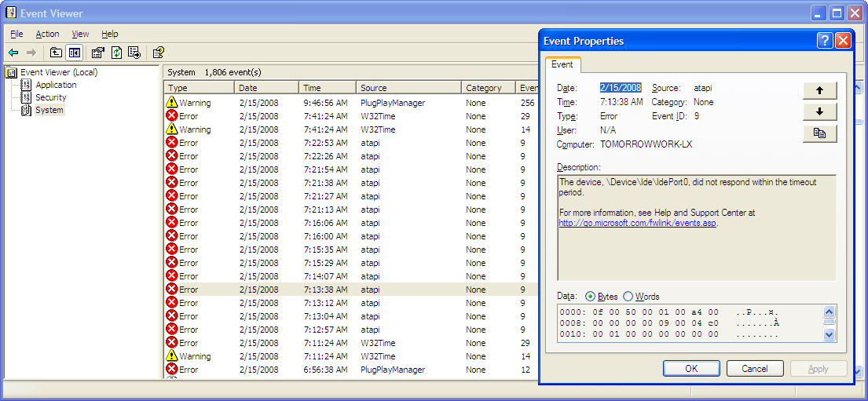Screen dimensions: 868x401
Task: Sort events by Time column header
Action: (x=328, y=88)
